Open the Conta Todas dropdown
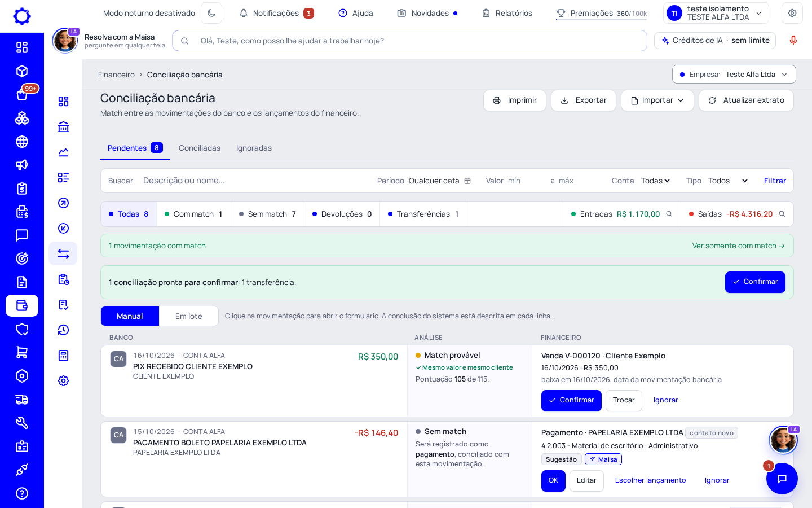 point(655,181)
